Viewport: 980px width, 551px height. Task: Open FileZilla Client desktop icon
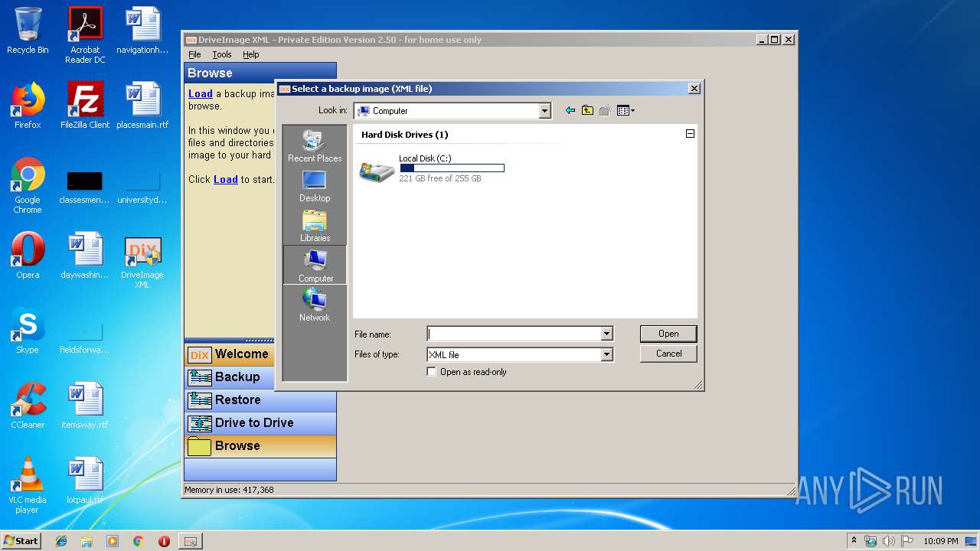click(x=85, y=106)
